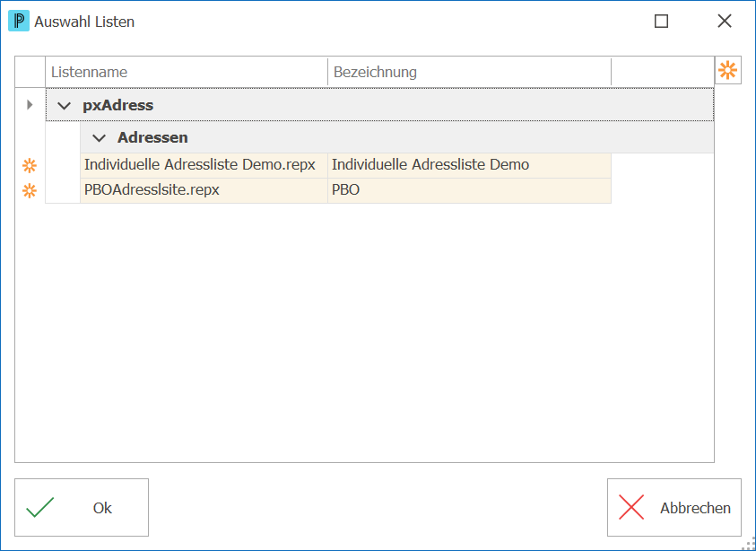Screen dimensions: 756x551
Task: Sort by the Bezeichnung column header
Action: 469,72
